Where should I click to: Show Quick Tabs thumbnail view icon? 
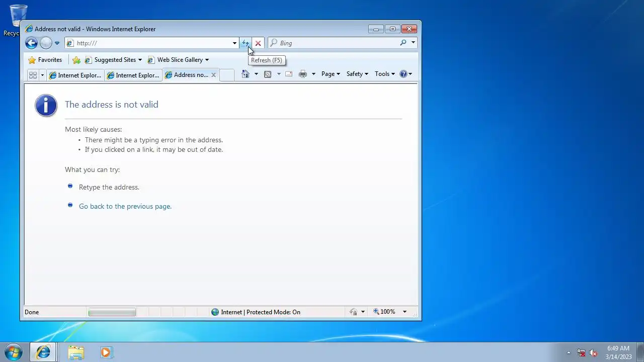[x=33, y=75]
